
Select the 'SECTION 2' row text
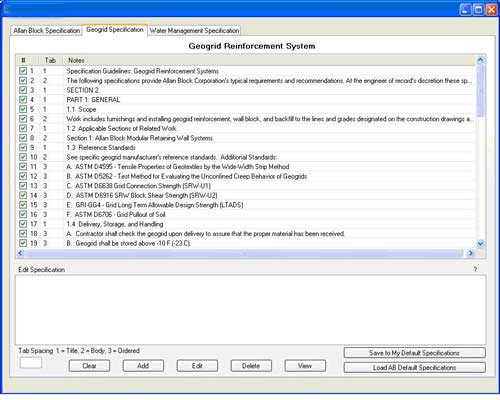(x=82, y=90)
